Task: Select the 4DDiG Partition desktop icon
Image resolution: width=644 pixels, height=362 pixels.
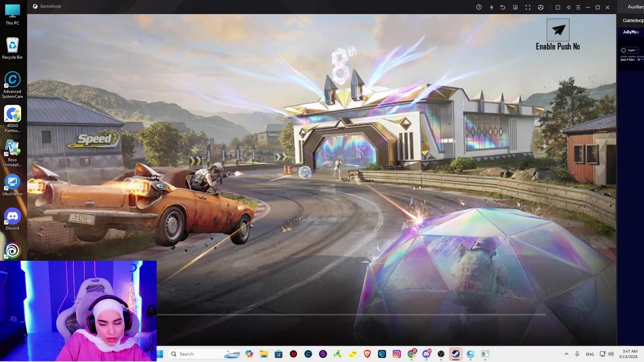Action: coord(13,119)
